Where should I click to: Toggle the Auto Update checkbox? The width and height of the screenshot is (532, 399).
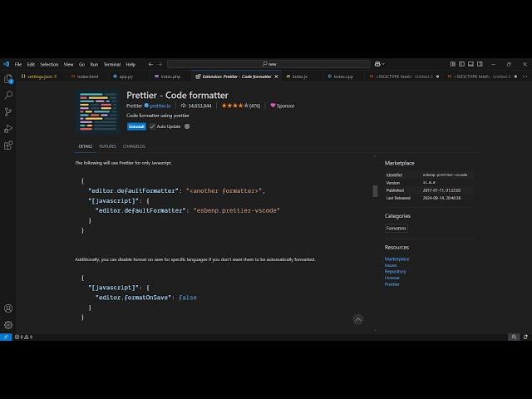(x=152, y=126)
